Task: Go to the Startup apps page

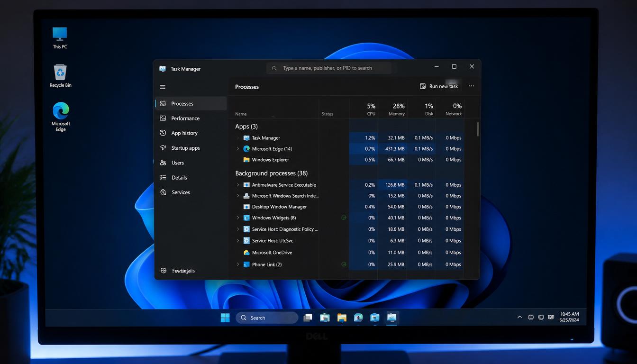Action: tap(191, 148)
